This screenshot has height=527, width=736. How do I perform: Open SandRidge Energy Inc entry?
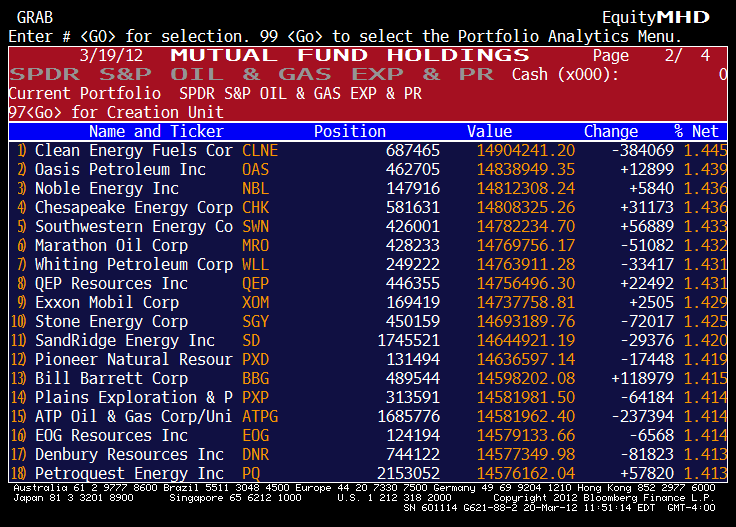pos(368,340)
